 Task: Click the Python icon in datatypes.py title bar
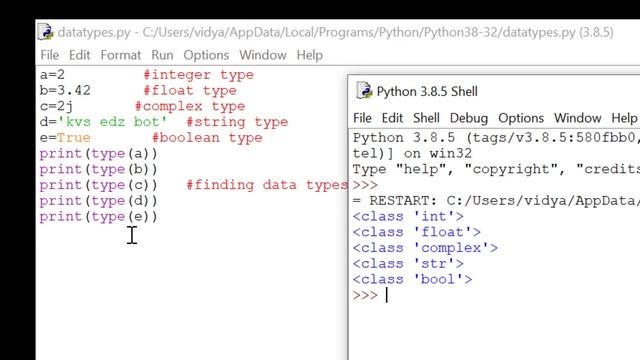[x=45, y=32]
